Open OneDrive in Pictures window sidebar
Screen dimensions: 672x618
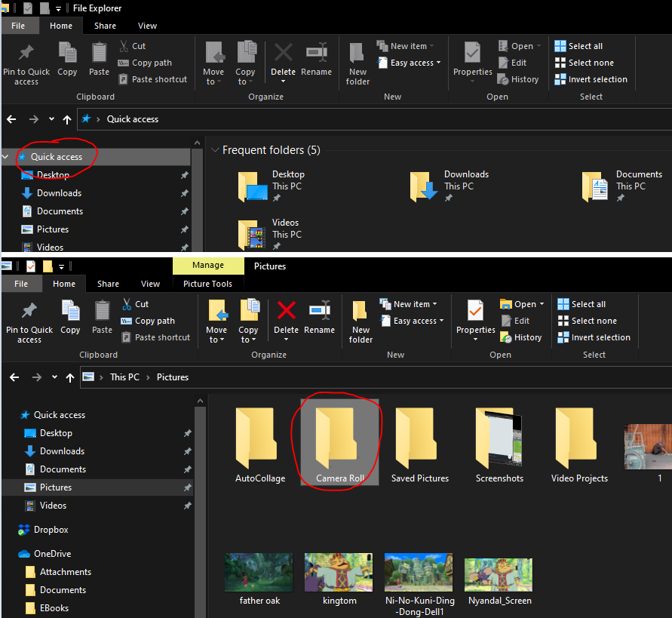44,554
